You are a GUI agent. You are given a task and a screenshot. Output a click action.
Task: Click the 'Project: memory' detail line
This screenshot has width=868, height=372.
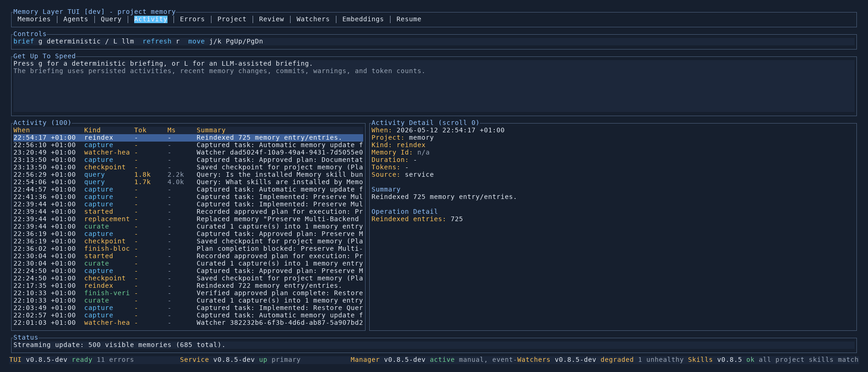[403, 138]
